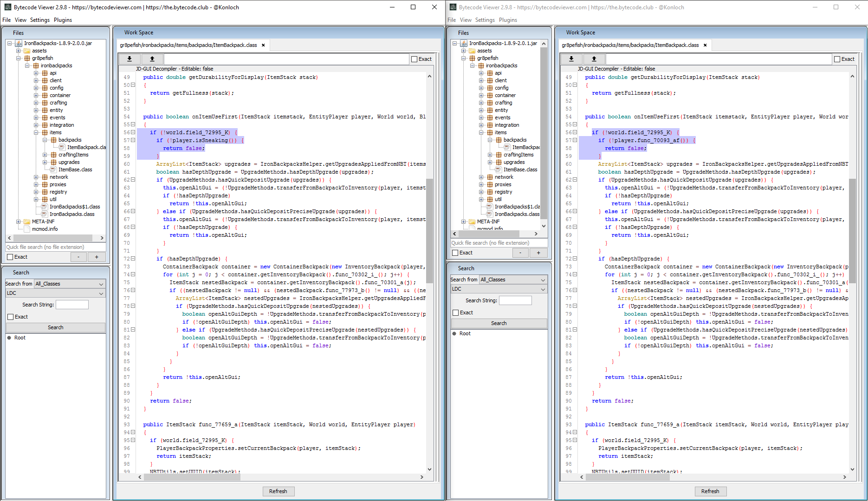Screen dimensions: 868x501
Task: Click events package icon in left window
Action: click(x=45, y=117)
